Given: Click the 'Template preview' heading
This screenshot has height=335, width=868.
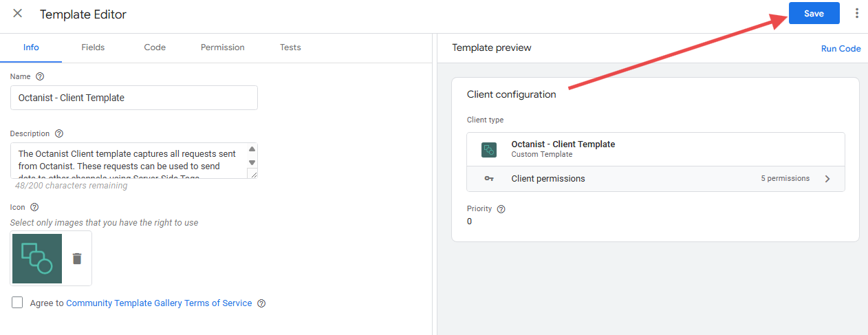Looking at the screenshot, I should (x=492, y=48).
